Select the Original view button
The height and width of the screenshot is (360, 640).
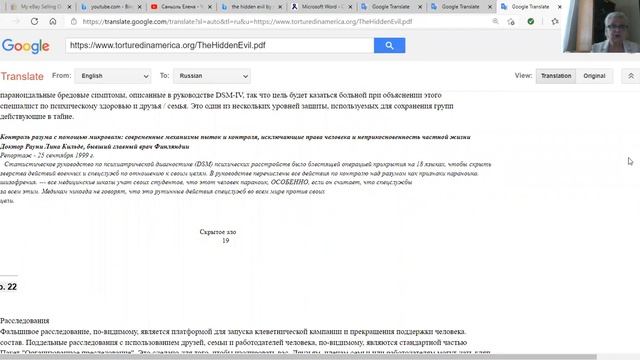coord(594,76)
